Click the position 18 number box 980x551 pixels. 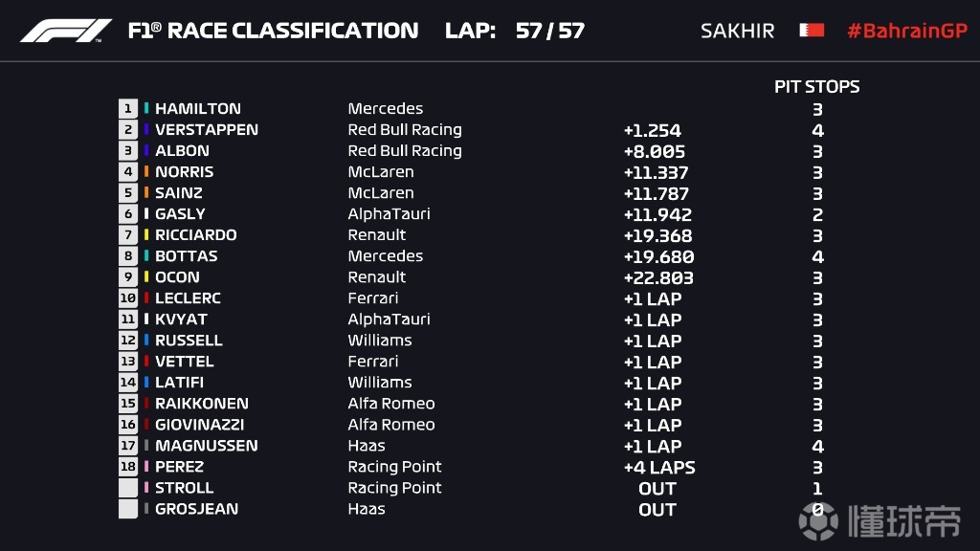coord(128,467)
